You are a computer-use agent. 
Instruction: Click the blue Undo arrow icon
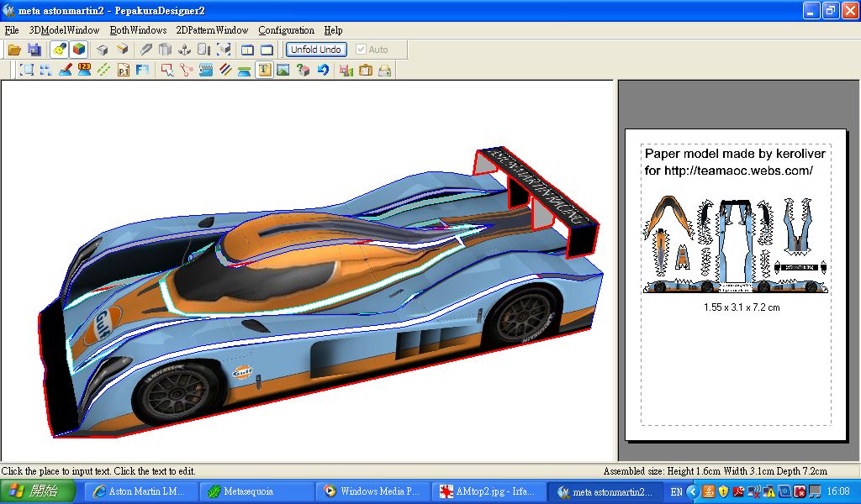pyautogui.click(x=323, y=71)
